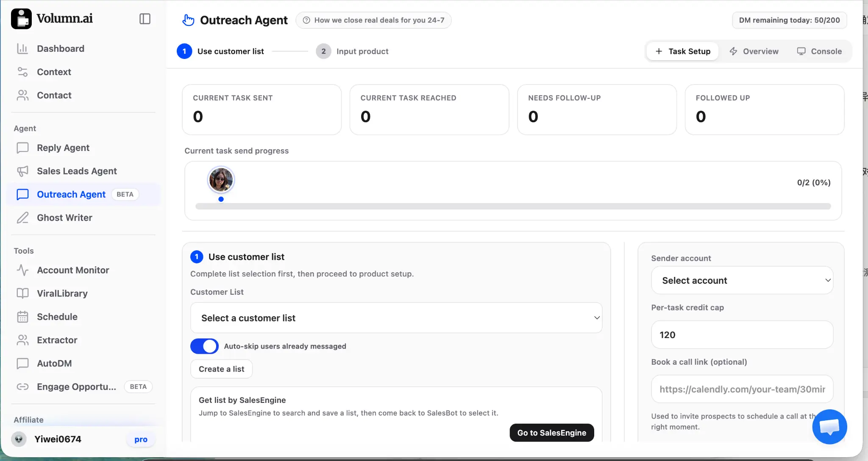
Task: Open How we close real deals link
Action: click(x=373, y=20)
